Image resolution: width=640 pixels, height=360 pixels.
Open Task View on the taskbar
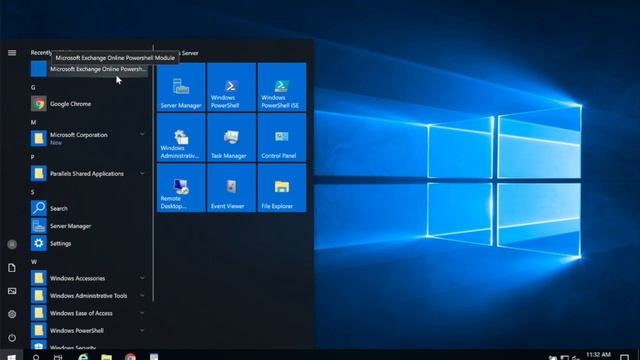[58, 357]
